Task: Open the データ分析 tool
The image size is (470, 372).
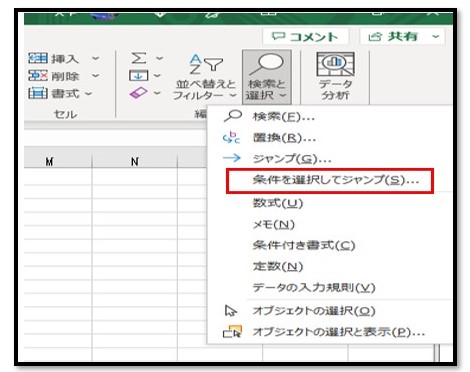Action: [x=335, y=77]
